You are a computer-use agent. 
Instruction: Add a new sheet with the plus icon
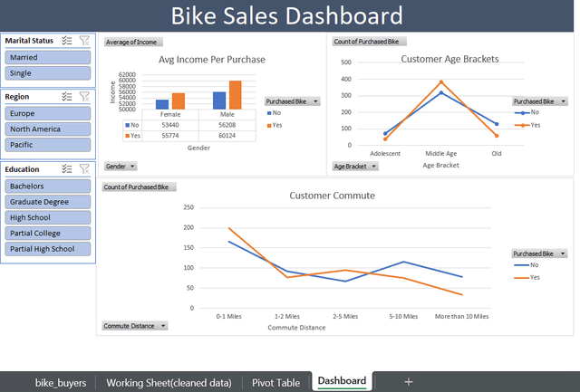(409, 381)
